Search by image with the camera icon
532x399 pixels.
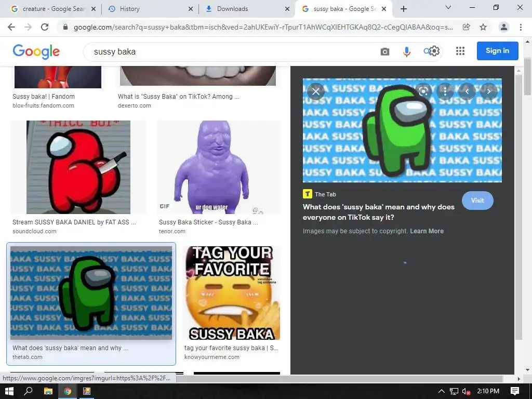click(x=385, y=51)
